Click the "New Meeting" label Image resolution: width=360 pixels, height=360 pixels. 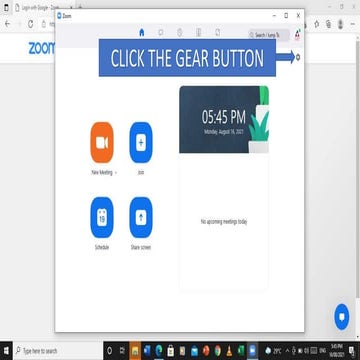(x=102, y=173)
